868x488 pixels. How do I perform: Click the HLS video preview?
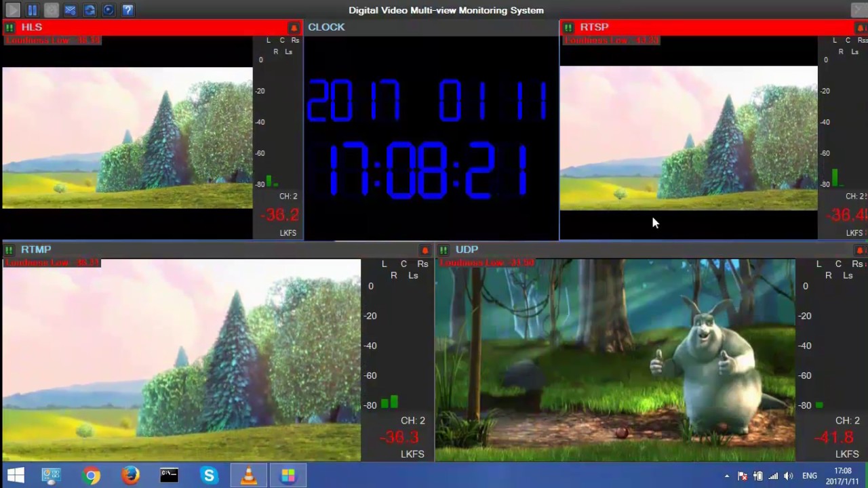[127, 138]
